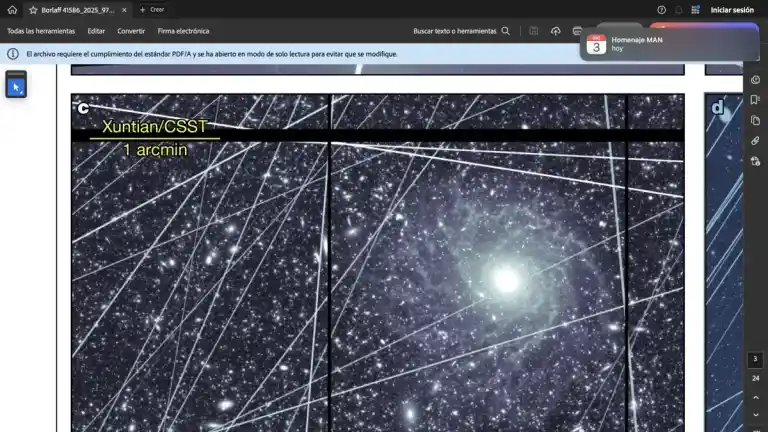This screenshot has height=432, width=768.
Task: Open a new tab with Crear
Action: click(151, 10)
